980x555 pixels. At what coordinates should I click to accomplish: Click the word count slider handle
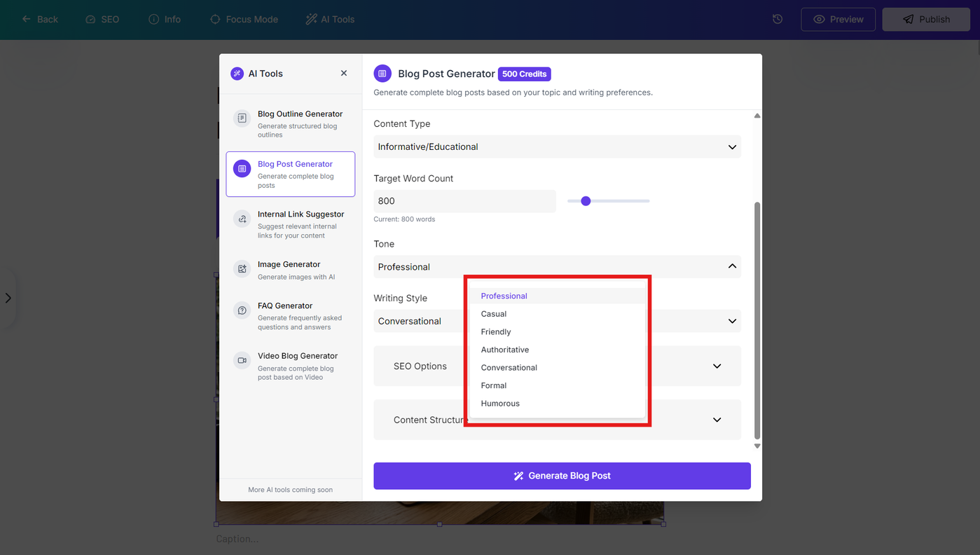tap(586, 201)
